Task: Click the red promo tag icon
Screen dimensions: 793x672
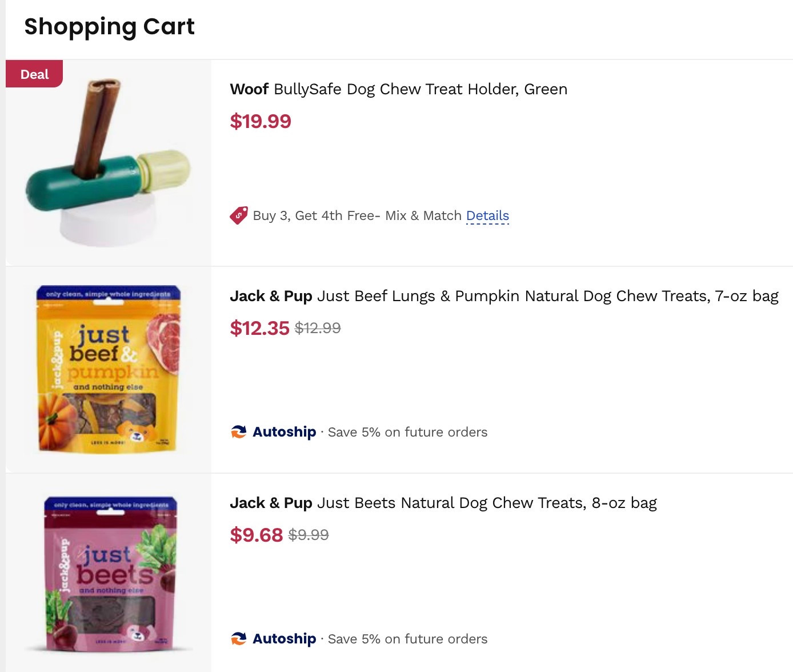Action: (x=239, y=215)
